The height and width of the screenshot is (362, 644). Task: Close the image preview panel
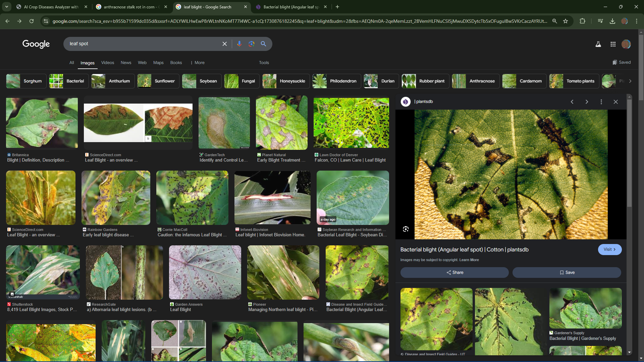(615, 102)
